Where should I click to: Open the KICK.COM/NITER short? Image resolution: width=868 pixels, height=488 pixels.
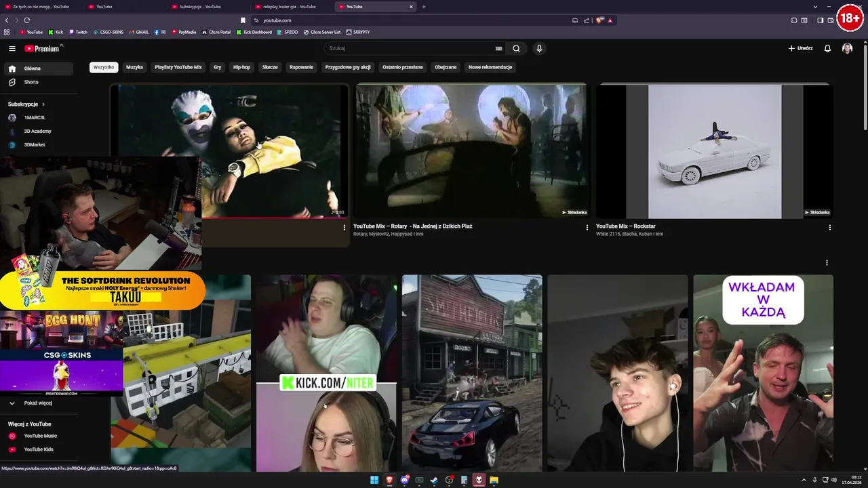[x=326, y=373]
